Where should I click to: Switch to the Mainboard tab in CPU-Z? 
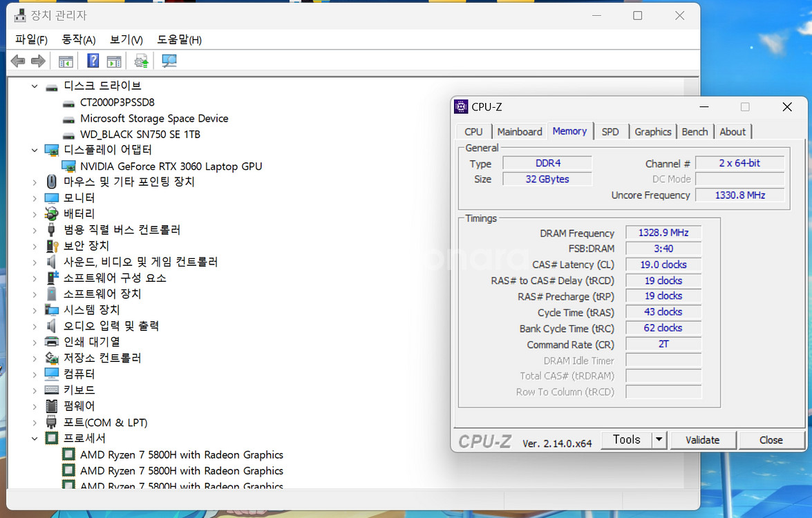tap(520, 132)
